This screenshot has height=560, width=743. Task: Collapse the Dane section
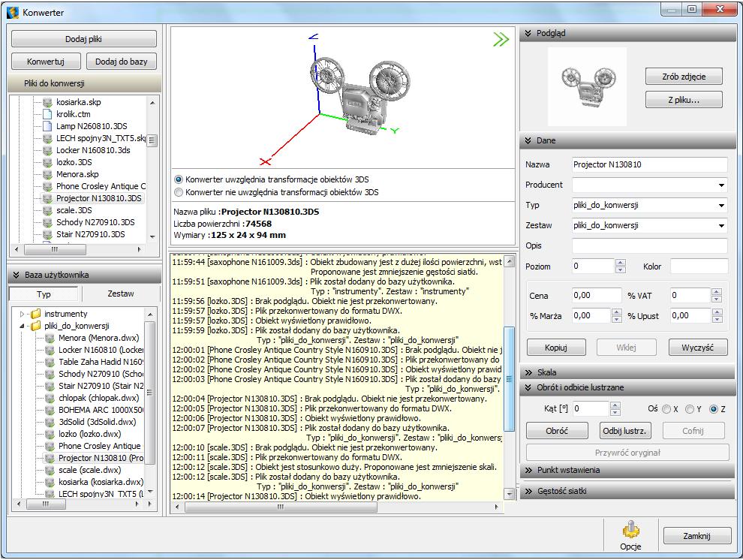pyautogui.click(x=528, y=140)
